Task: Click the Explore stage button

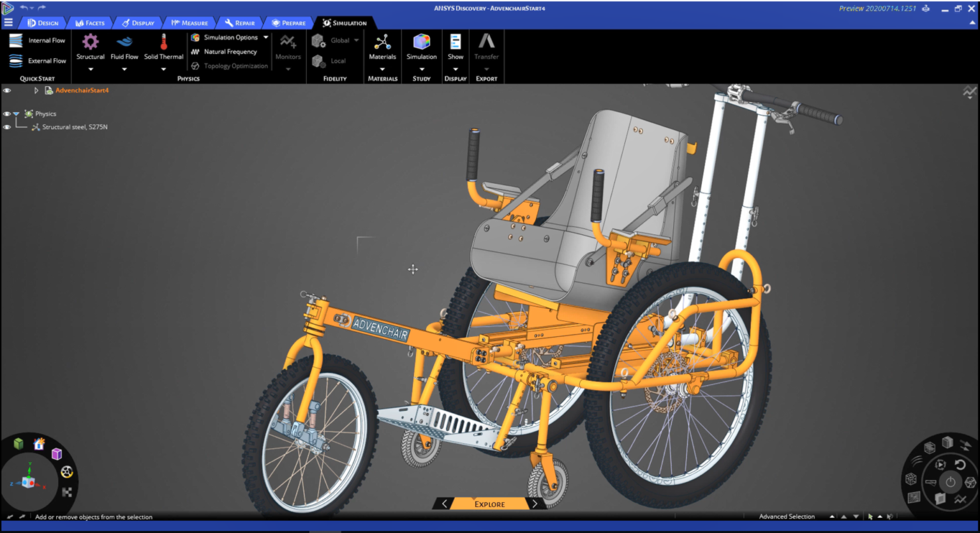Action: (x=489, y=504)
